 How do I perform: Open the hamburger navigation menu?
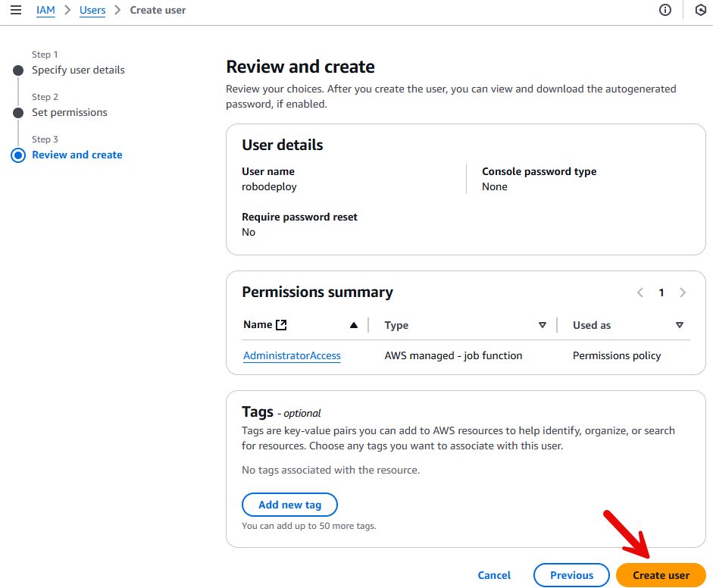click(15, 11)
